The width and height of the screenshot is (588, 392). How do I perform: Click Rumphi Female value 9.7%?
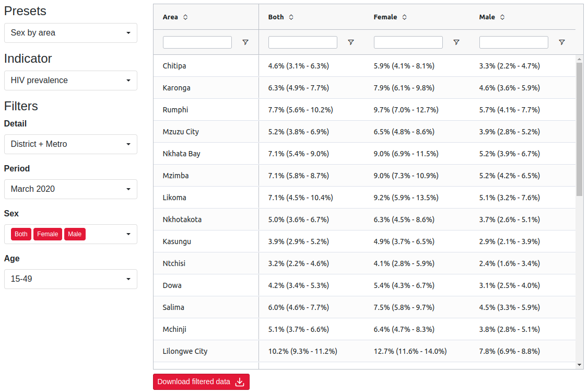pyautogui.click(x=406, y=110)
